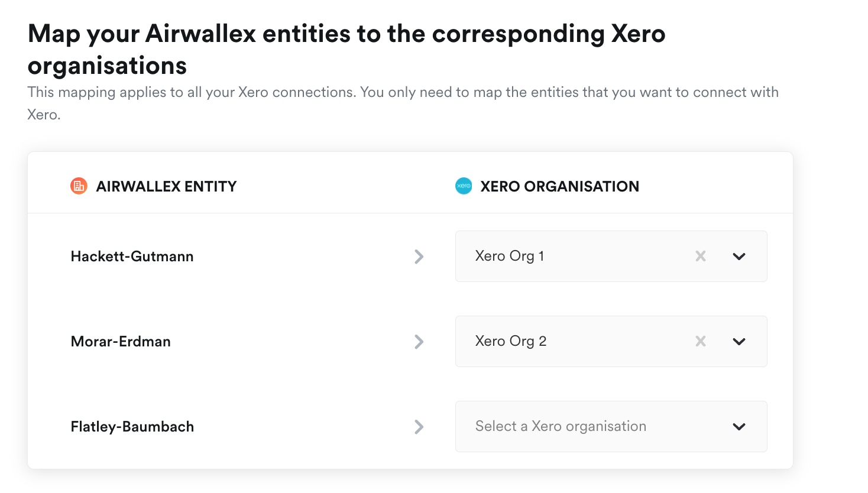Click the XERO ORGANISATION column header

click(559, 186)
